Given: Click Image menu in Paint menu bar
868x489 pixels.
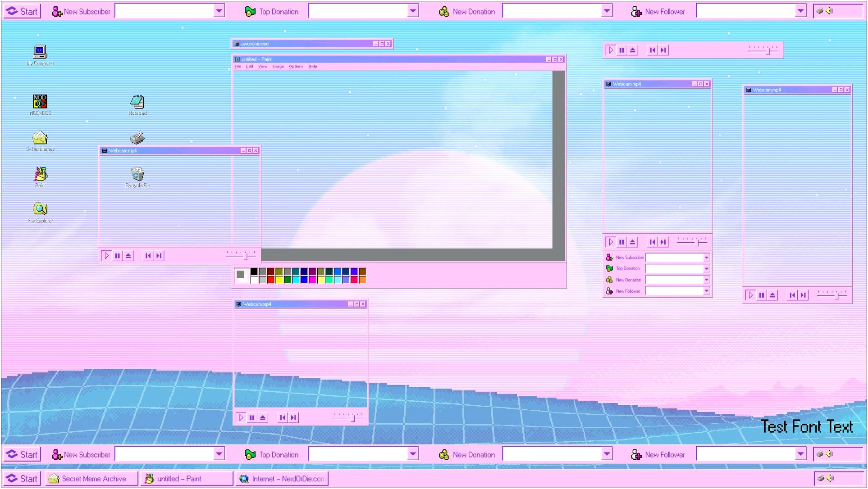Looking at the screenshot, I should 277,66.
